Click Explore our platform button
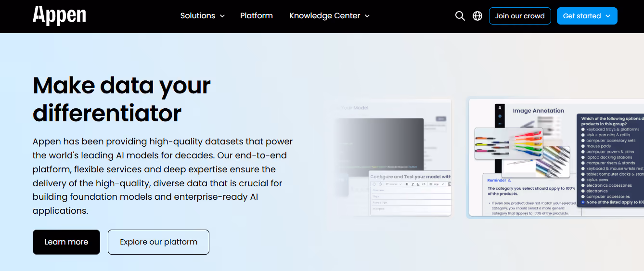Screen dimensions: 644x271 click(158, 242)
